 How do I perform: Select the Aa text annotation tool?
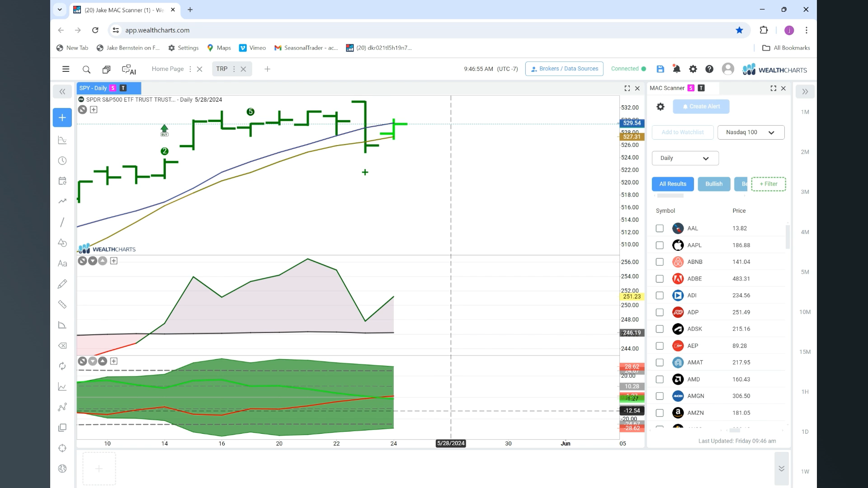tap(62, 263)
